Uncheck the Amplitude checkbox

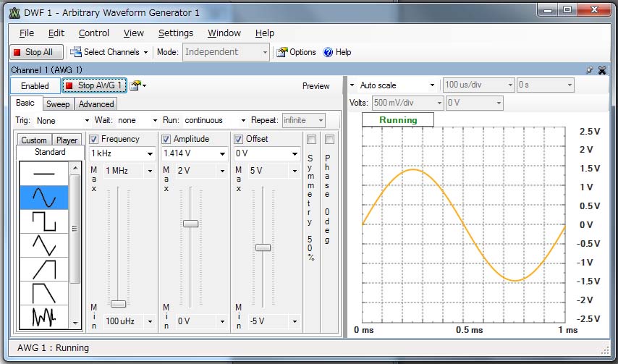point(166,139)
